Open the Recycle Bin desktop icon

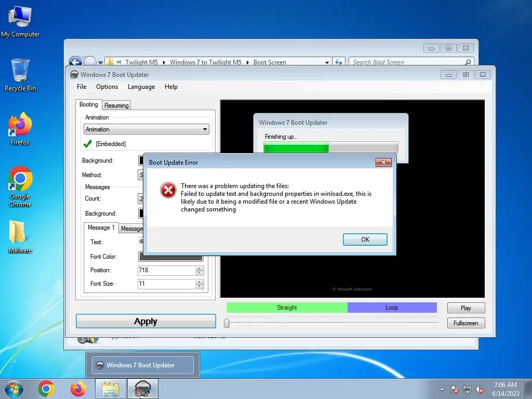(20, 75)
